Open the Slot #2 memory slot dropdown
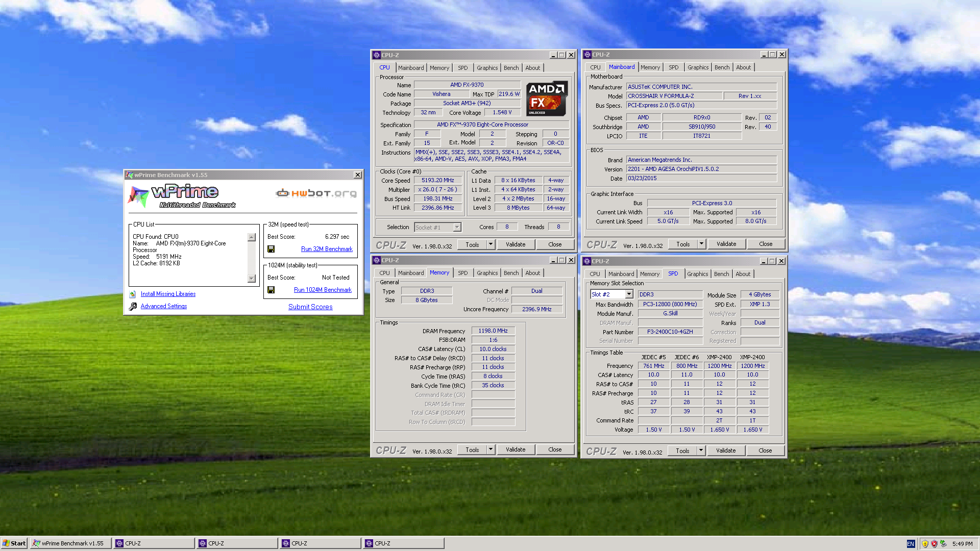 point(629,294)
